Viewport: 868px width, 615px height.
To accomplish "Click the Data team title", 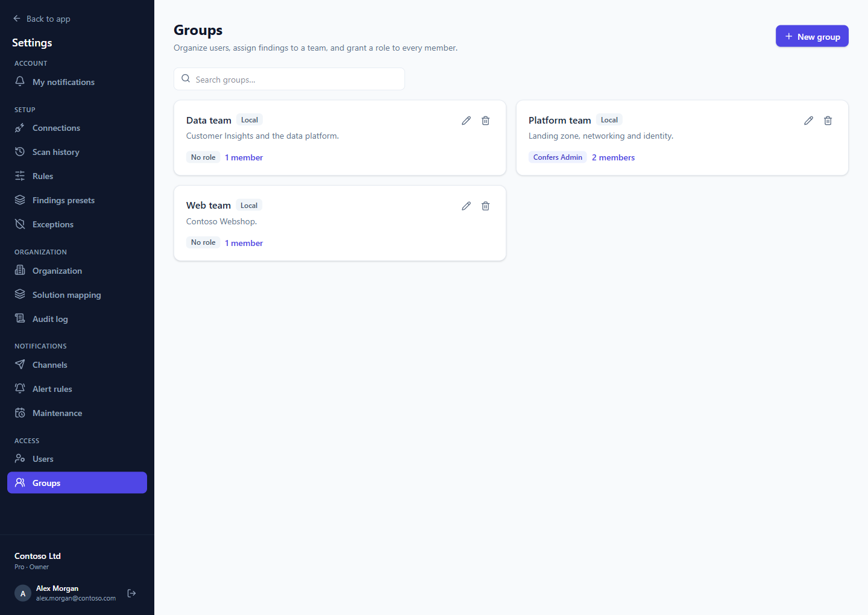I will 209,121.
